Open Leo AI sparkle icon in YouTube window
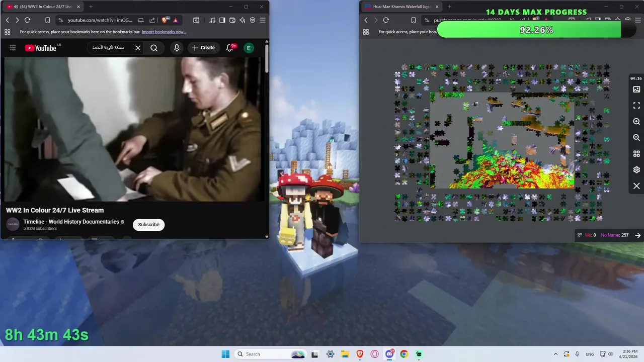The height and width of the screenshot is (362, 644). click(x=243, y=20)
